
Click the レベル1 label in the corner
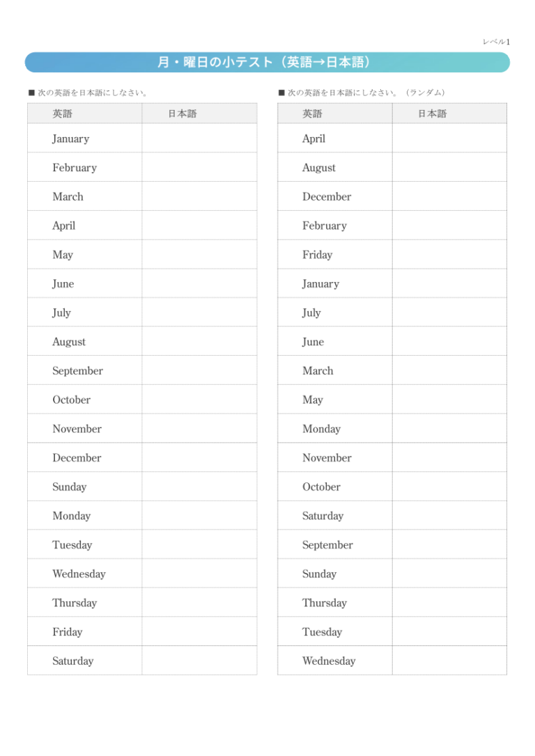496,42
